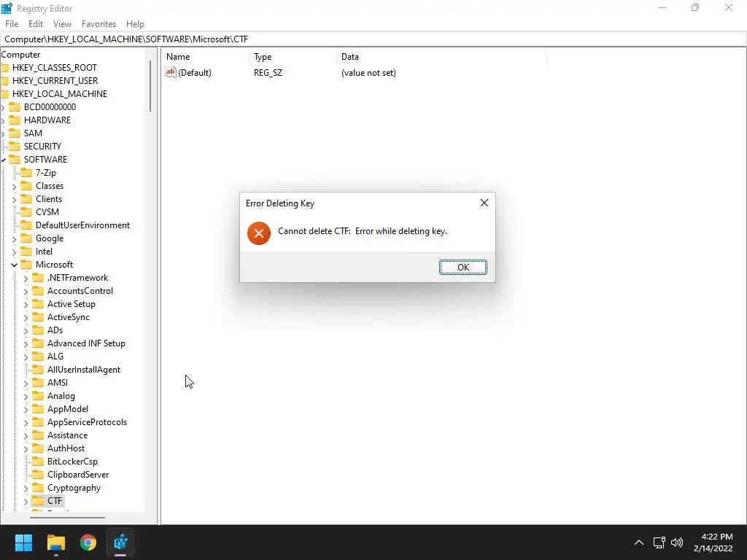This screenshot has width=747, height=560.
Task: Expand the Google key
Action: [x=15, y=238]
